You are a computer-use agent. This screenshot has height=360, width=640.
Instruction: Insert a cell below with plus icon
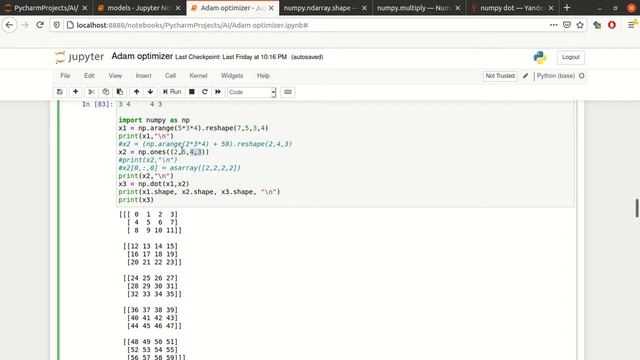tap(76, 92)
